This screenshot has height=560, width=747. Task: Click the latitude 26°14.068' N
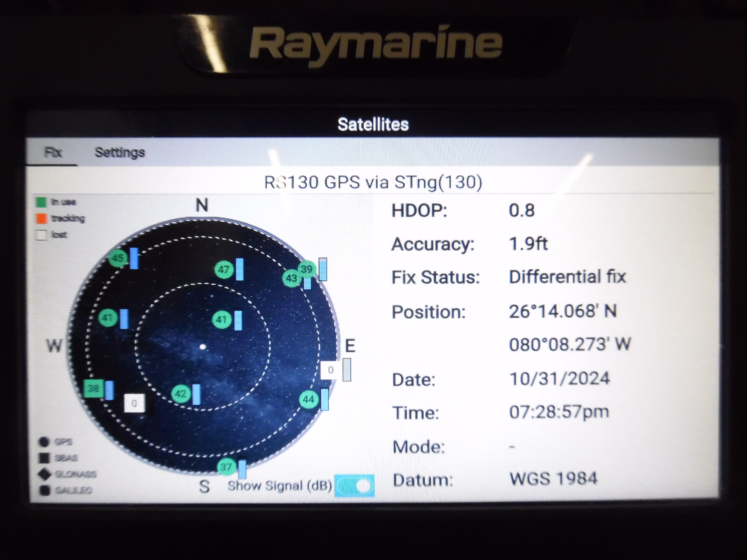[x=563, y=311]
